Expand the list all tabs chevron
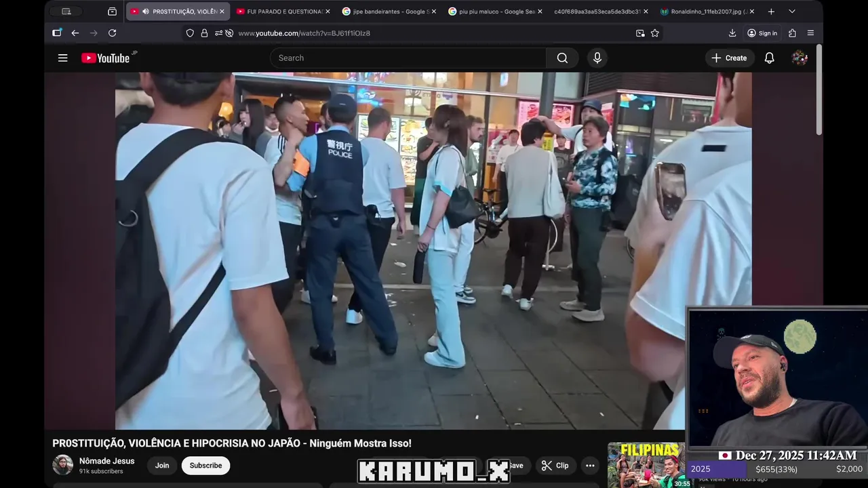 (792, 12)
